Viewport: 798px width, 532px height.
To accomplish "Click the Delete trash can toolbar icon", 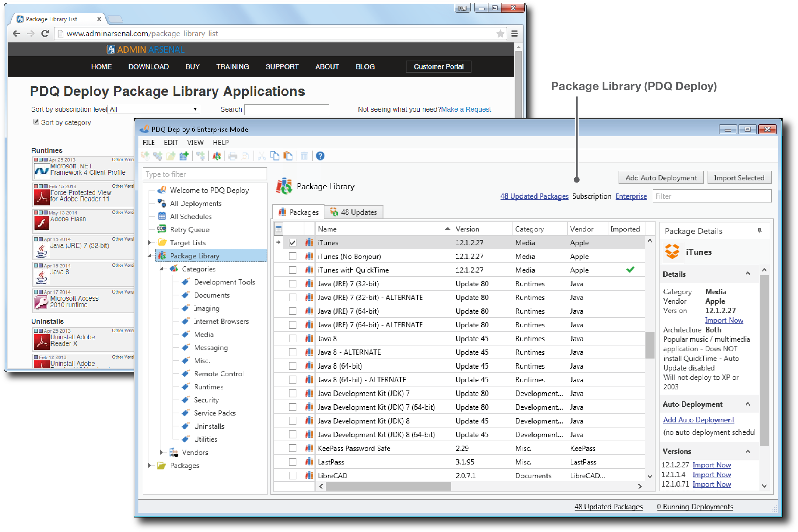I will pyautogui.click(x=304, y=156).
